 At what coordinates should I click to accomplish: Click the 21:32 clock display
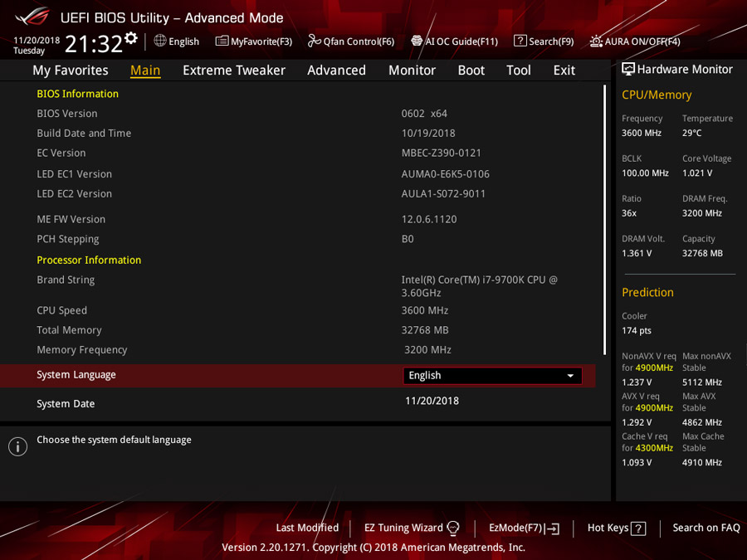93,44
